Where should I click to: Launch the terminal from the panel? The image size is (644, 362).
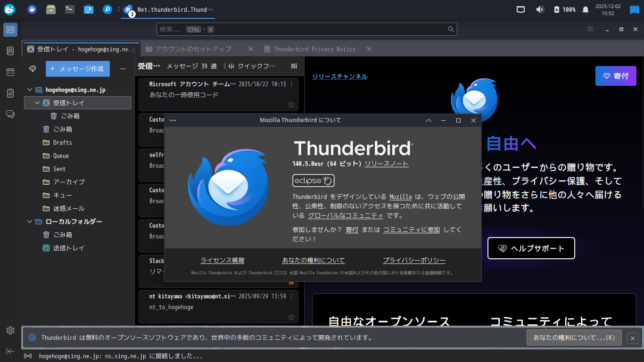70,9
